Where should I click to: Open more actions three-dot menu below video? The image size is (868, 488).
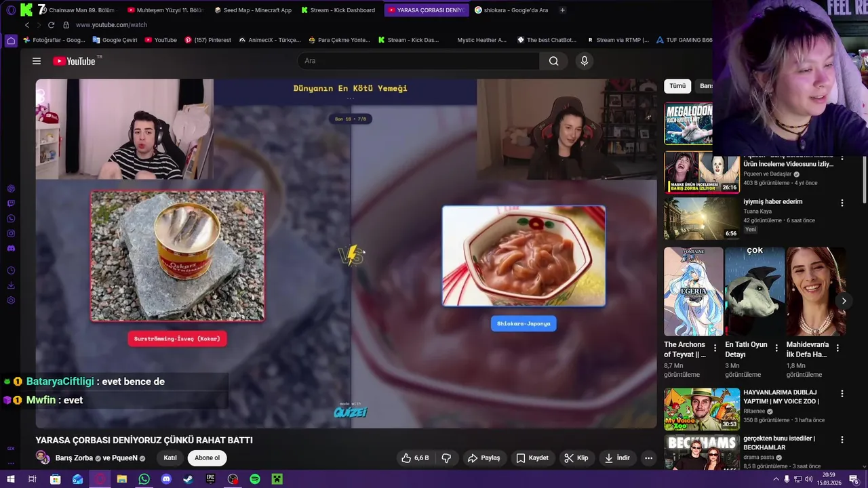(648, 458)
